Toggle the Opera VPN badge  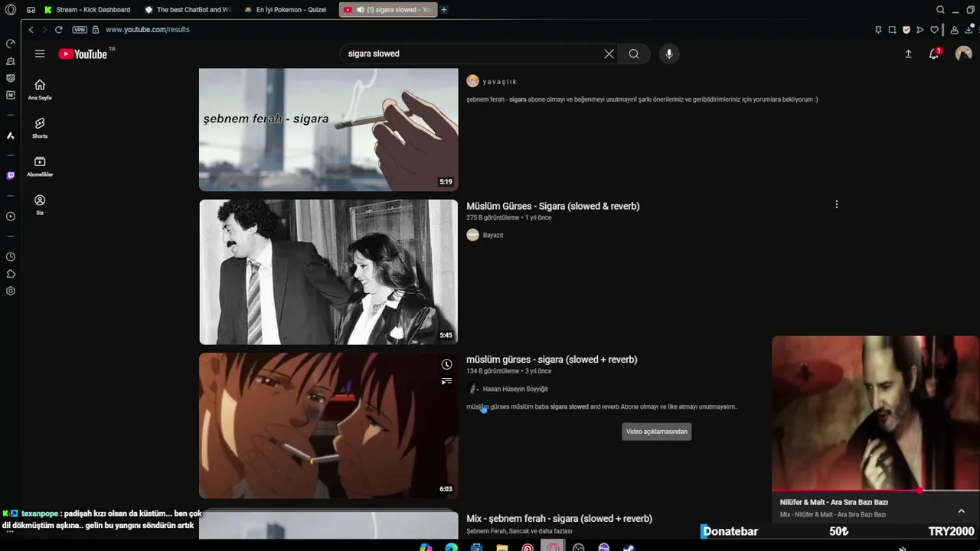pos(80,29)
